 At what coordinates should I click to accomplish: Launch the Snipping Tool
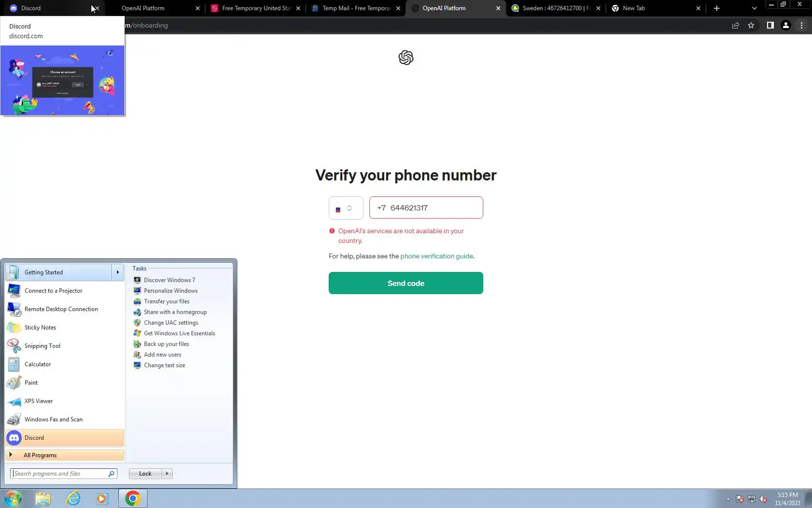click(x=65, y=346)
